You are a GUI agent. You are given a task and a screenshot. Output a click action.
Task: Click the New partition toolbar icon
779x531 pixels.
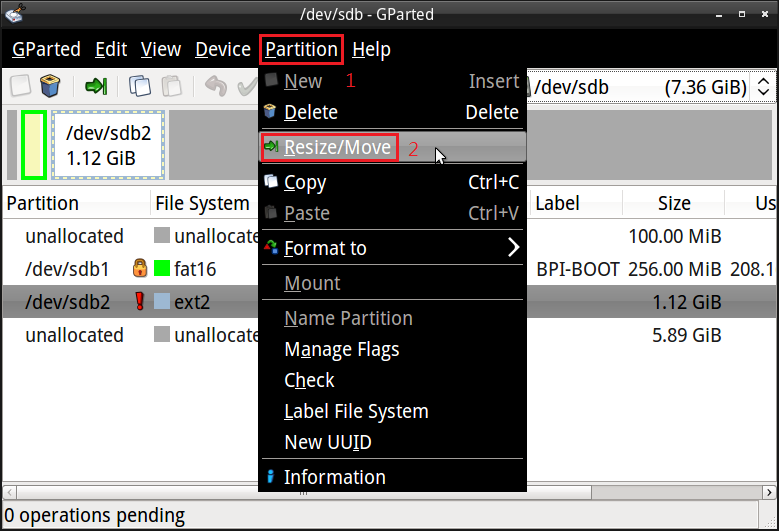(20, 86)
